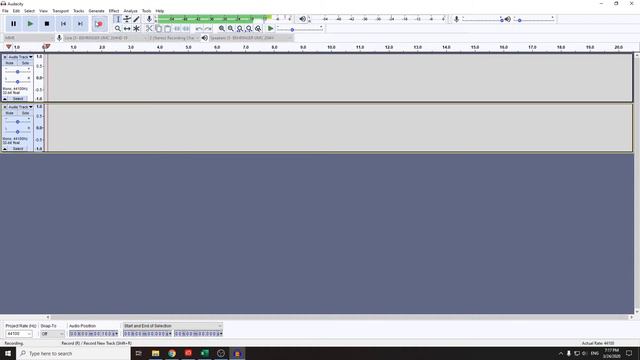
Task: Click the Windows Start button
Action: (x=8, y=353)
